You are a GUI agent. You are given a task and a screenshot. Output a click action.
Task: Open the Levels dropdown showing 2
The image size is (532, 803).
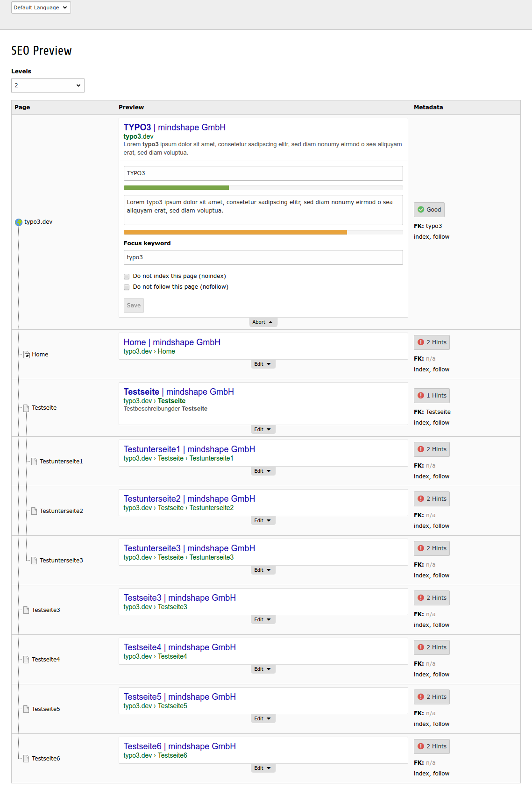[x=48, y=85]
